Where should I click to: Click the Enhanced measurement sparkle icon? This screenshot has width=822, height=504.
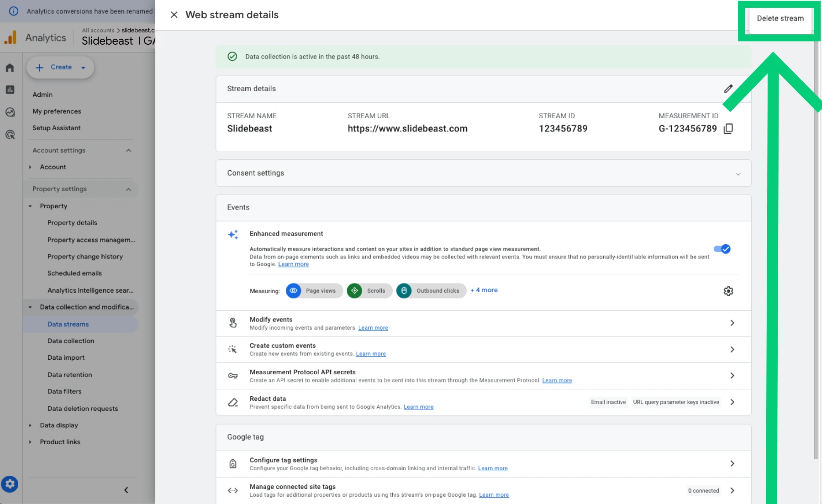(233, 235)
